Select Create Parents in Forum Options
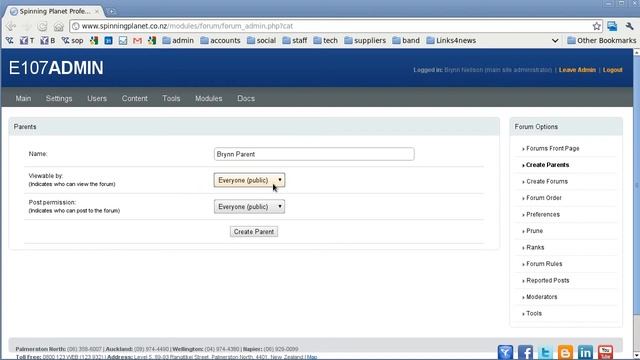The width and height of the screenshot is (640, 360). coord(547,165)
